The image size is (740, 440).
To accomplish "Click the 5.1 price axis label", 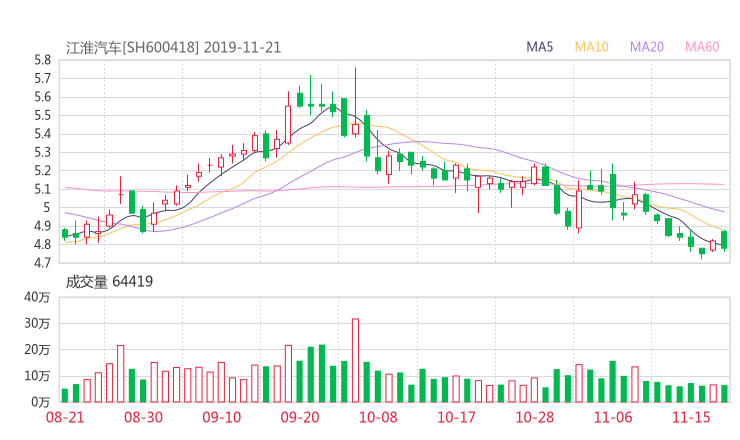I will 42,189.
